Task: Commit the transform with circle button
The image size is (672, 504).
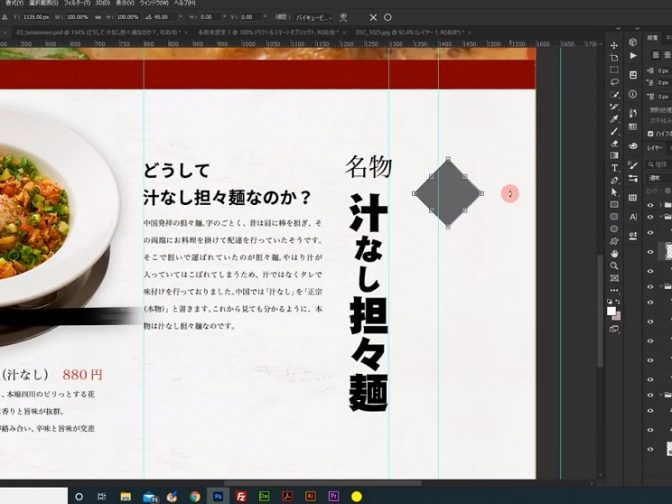Action: (387, 18)
